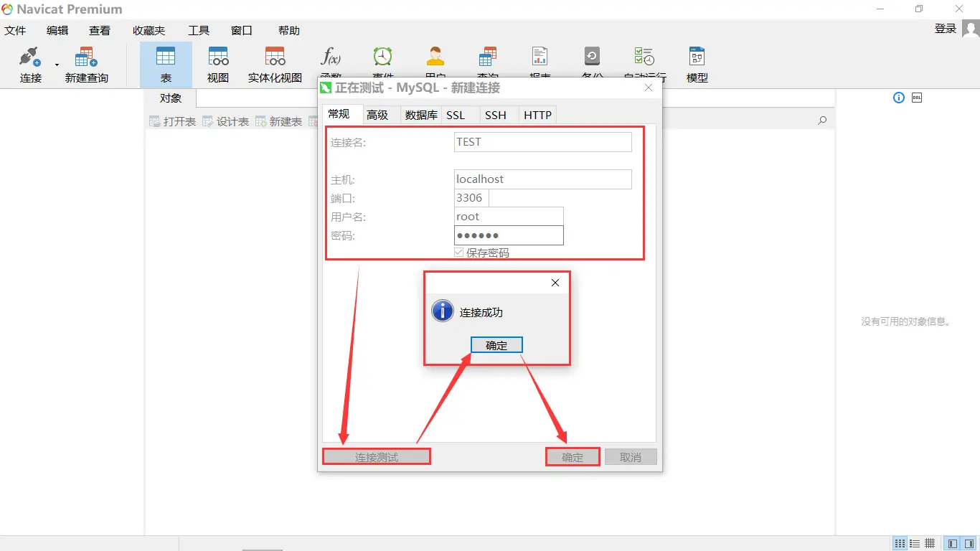The height and width of the screenshot is (551, 980).
Task: Click 打开表 in the object toolbar
Action: pos(172,122)
